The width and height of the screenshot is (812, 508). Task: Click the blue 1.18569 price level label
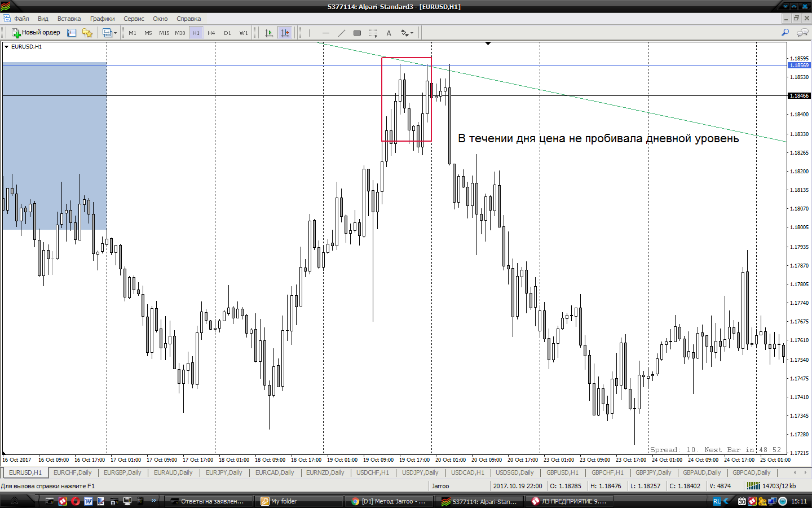click(798, 65)
